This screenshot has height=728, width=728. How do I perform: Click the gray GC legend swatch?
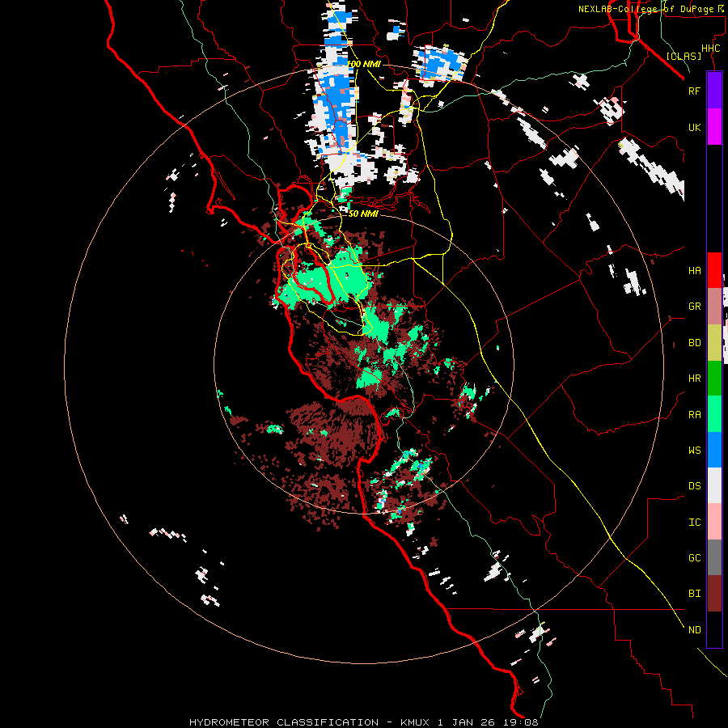(714, 557)
